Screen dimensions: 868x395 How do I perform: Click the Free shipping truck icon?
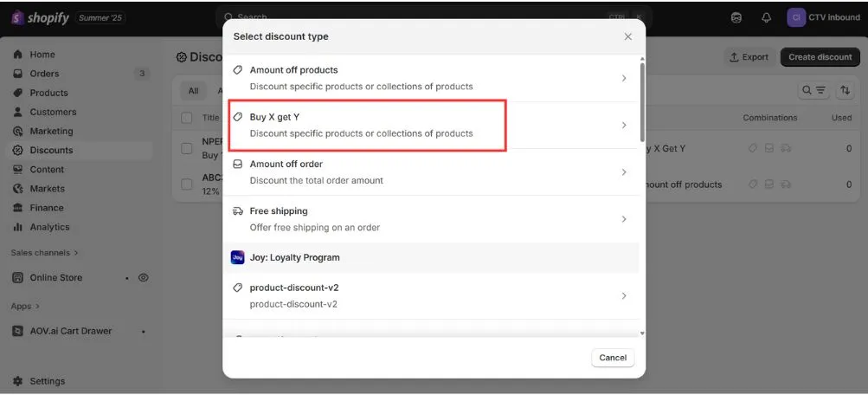click(x=238, y=211)
